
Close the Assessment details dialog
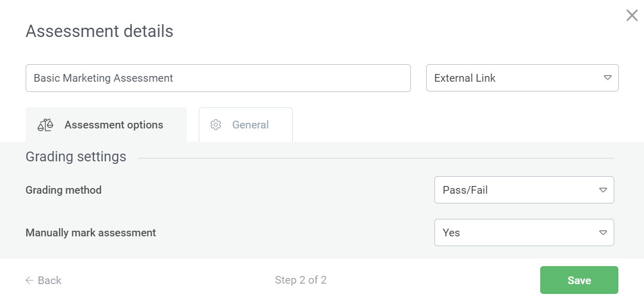(x=632, y=15)
